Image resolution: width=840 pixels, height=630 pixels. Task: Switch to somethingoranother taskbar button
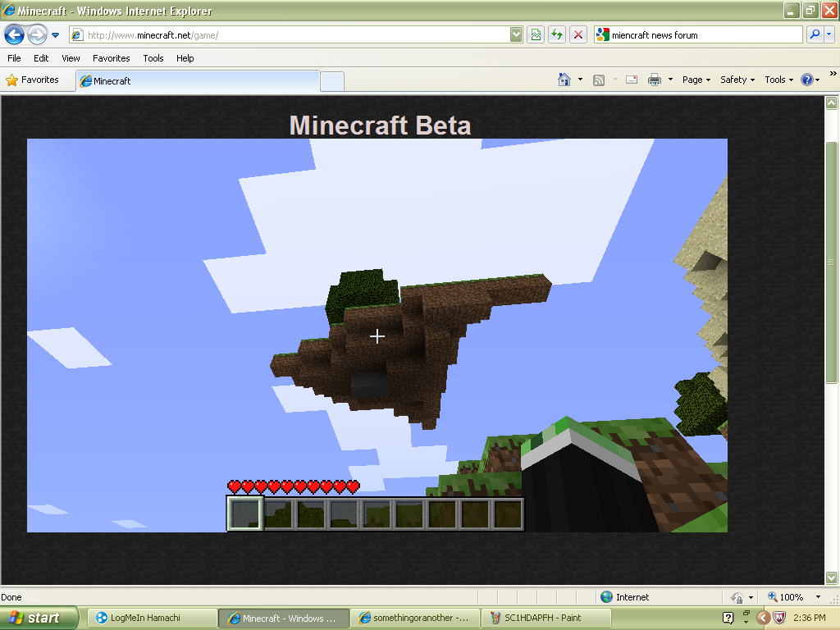pos(415,619)
